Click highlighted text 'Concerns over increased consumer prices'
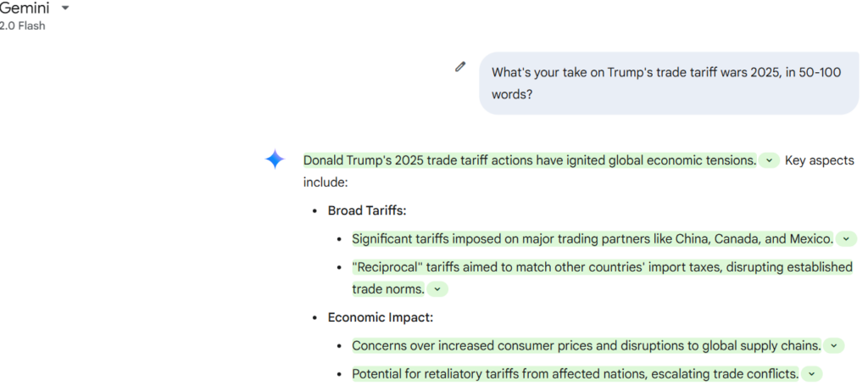Viewport: 868px width, 392px height. coord(587,346)
